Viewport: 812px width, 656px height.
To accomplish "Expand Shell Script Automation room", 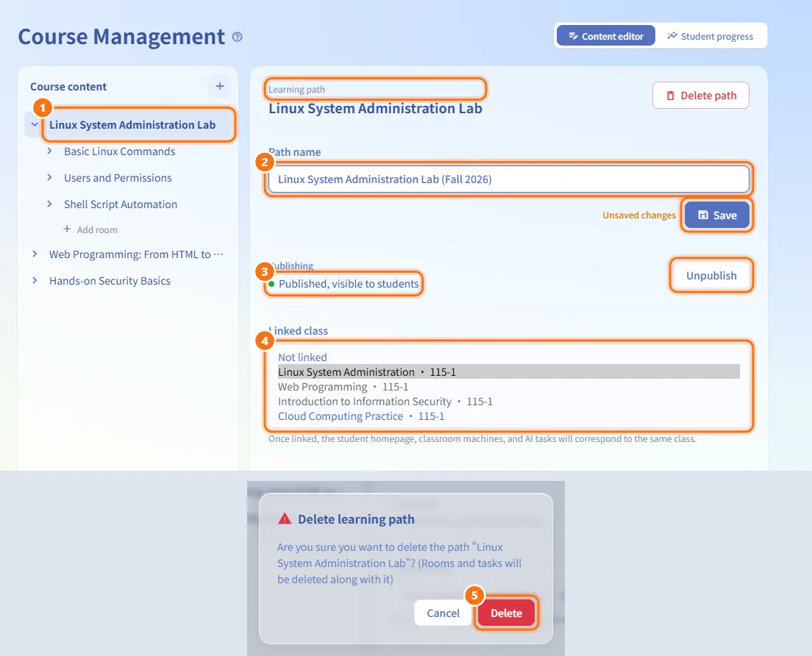I will [x=49, y=204].
